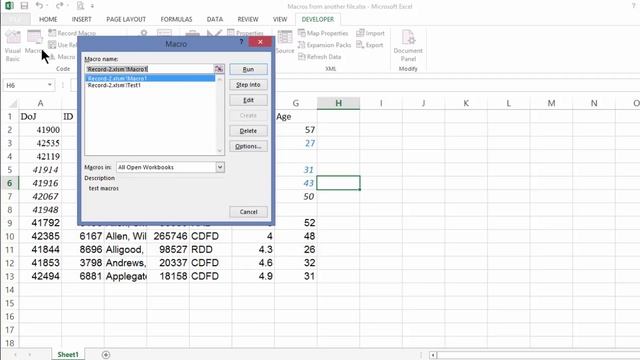Click the macro list vertical scrollbar
This screenshot has width=640, height=360.
point(220,115)
